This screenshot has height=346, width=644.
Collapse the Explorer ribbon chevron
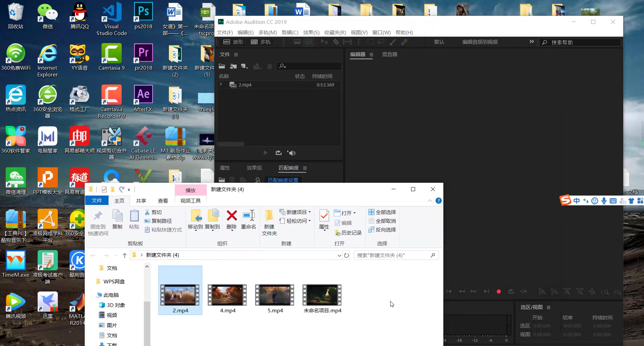pyautogui.click(x=430, y=201)
